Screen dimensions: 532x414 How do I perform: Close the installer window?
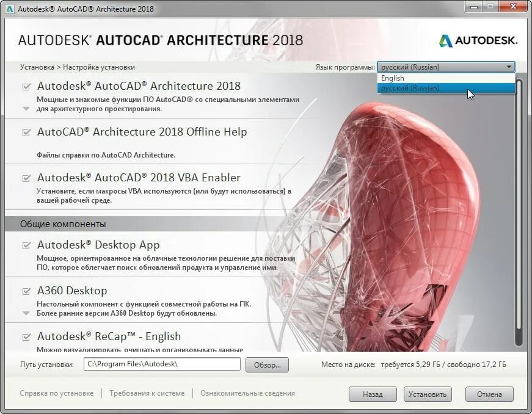pyautogui.click(x=513, y=7)
